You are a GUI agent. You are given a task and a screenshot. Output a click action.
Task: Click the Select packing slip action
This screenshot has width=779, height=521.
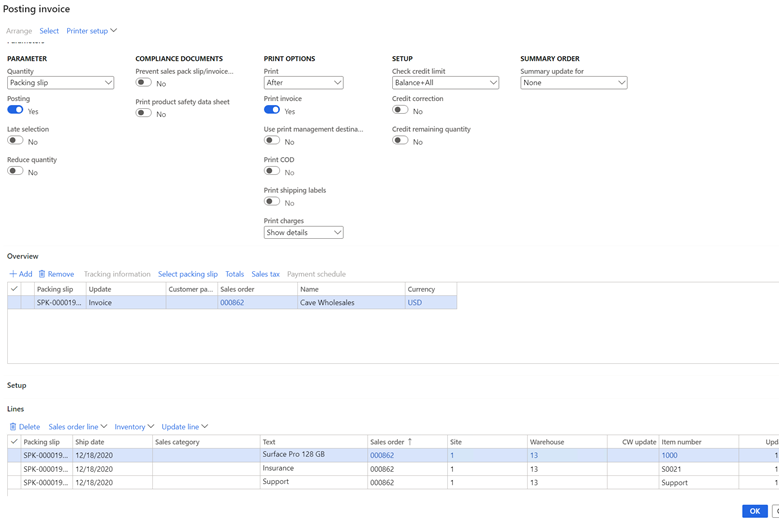pos(188,274)
